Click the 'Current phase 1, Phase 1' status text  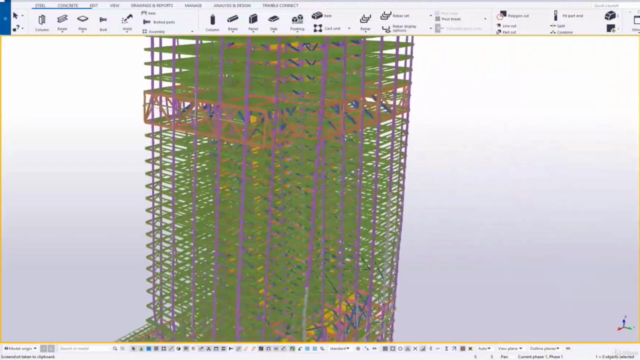coord(540,357)
